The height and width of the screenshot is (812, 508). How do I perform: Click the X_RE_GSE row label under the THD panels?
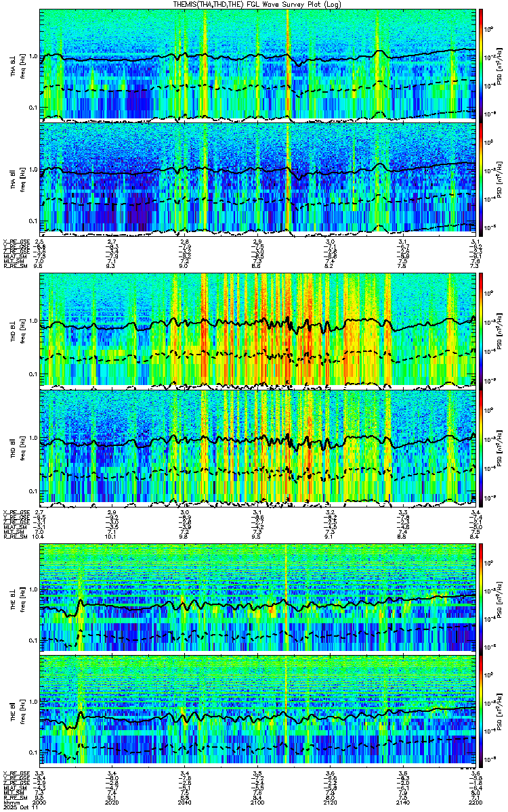click(x=16, y=512)
